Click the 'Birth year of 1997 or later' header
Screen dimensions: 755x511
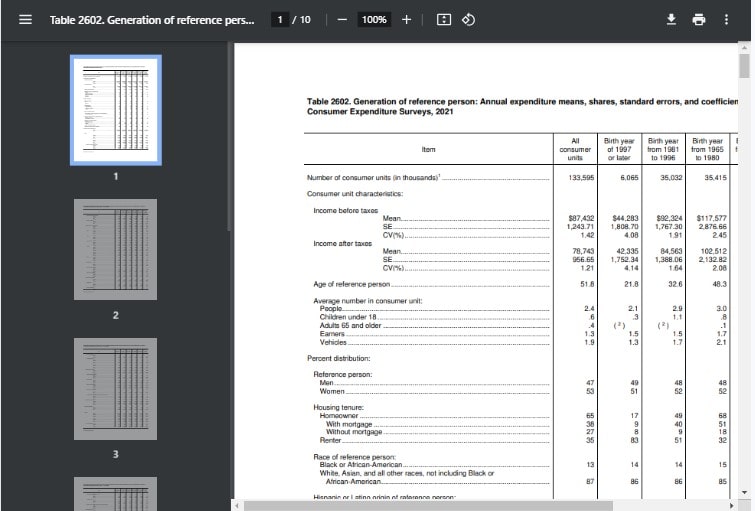tap(619, 149)
